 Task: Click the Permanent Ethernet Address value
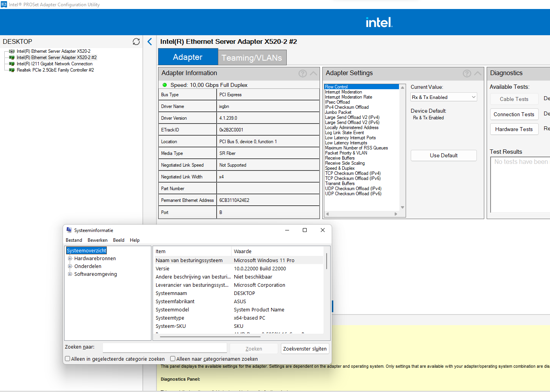click(234, 200)
